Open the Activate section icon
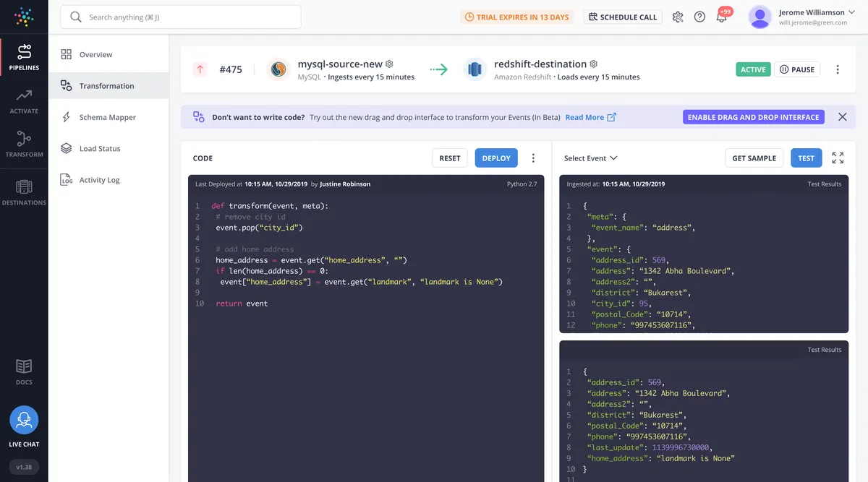The width and height of the screenshot is (868, 482). click(24, 100)
